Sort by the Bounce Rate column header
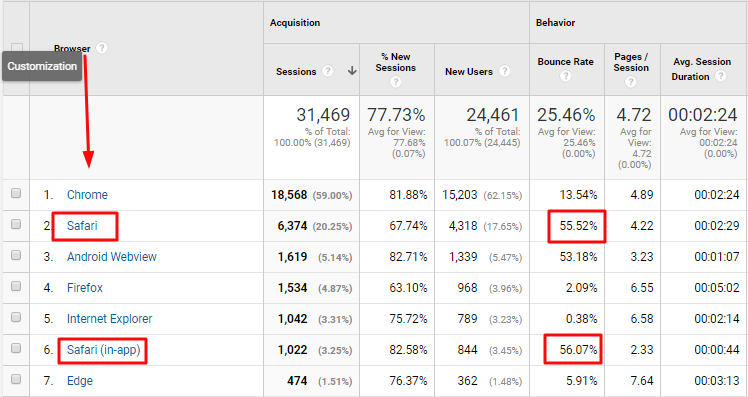 tap(565, 62)
